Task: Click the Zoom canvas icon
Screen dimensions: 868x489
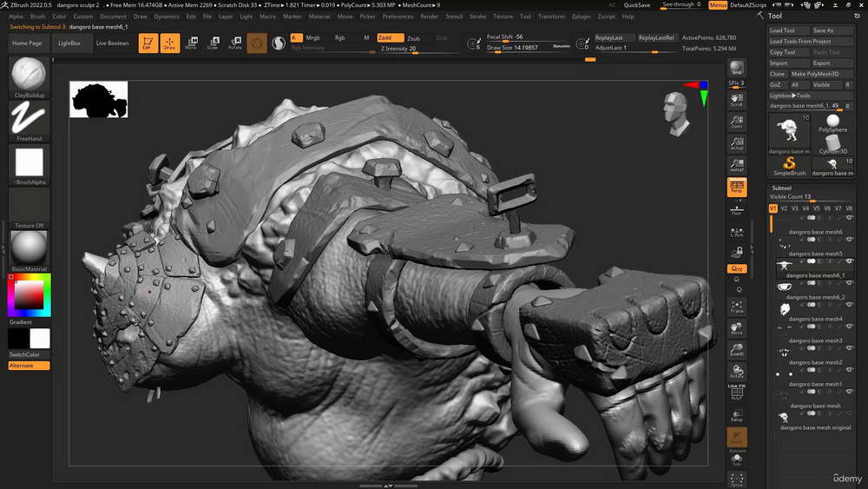Action: pyautogui.click(x=737, y=122)
